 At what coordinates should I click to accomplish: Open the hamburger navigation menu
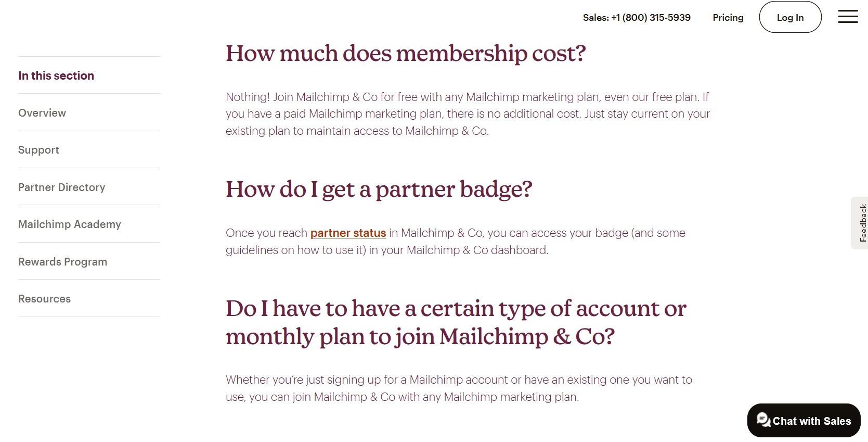point(848,17)
